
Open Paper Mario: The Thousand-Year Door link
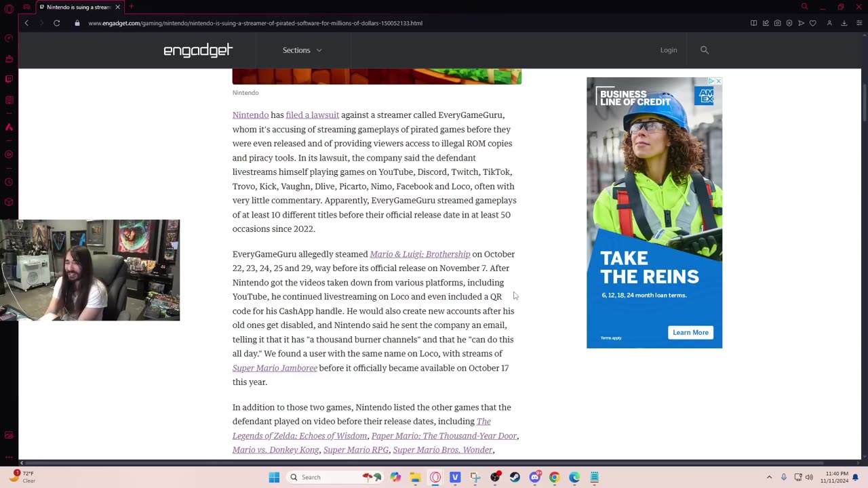(x=444, y=436)
